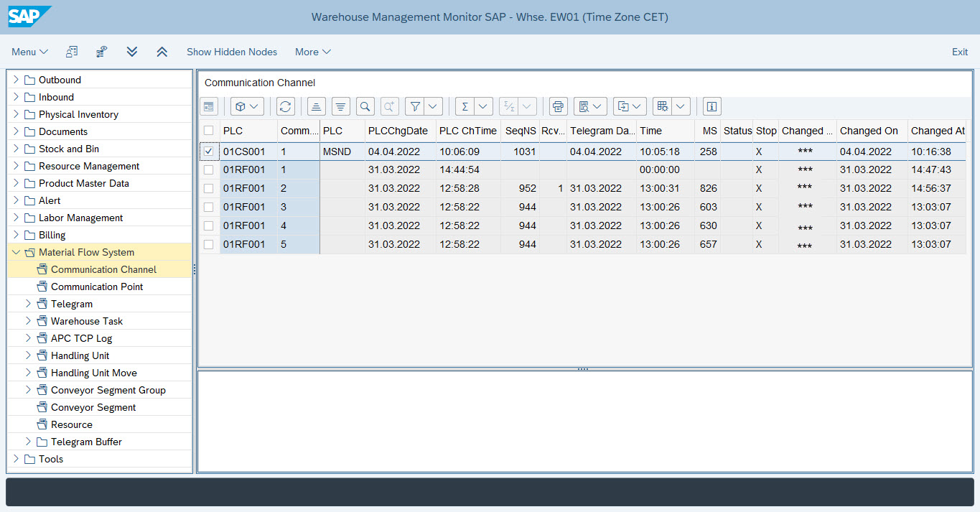Viewport: 980px width, 512px height.
Task: Click the Total sigma icon
Action: (x=465, y=106)
